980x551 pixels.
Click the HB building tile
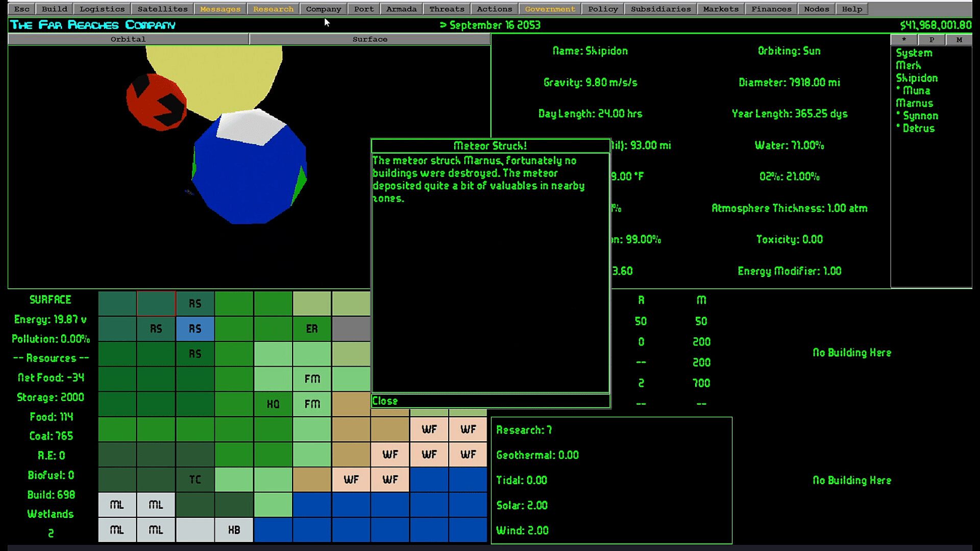(x=234, y=530)
